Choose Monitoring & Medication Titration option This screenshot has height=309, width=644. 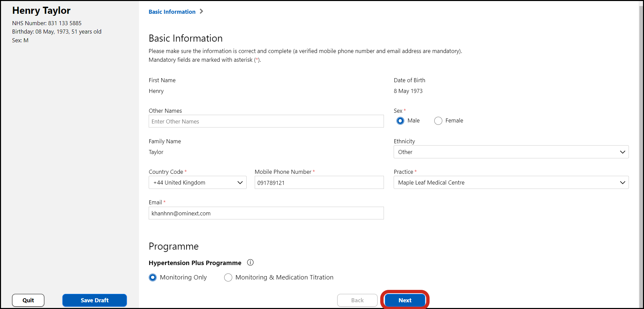tap(228, 277)
